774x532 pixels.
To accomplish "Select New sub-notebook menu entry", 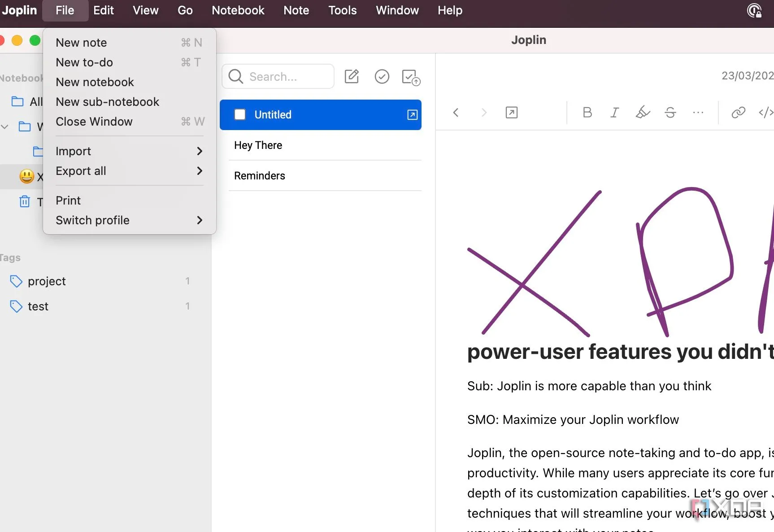I will [130, 102].
